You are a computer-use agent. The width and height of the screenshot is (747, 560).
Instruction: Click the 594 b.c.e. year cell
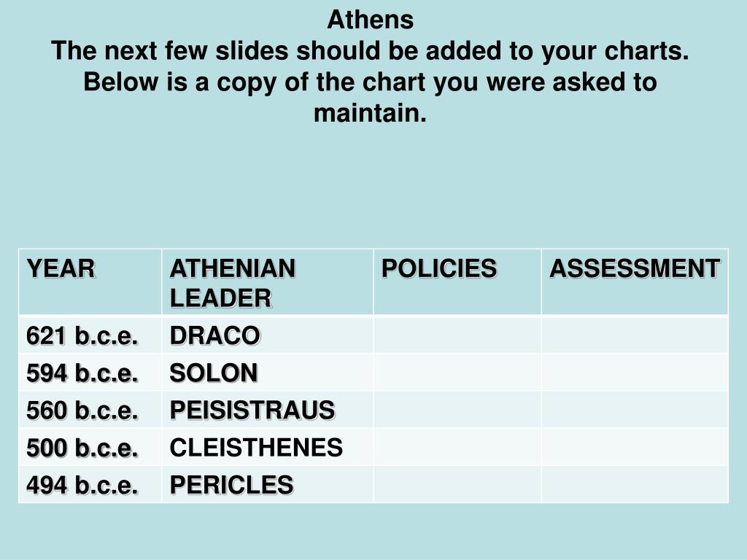[90, 373]
